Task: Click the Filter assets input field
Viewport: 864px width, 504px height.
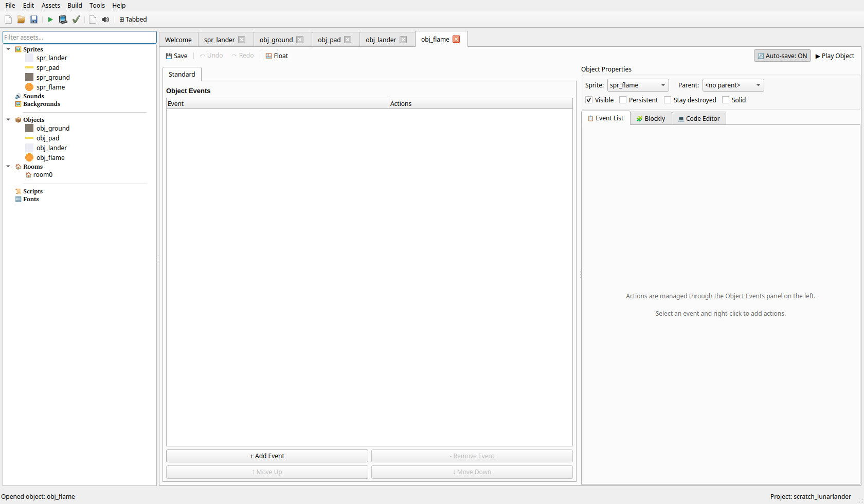Action: click(x=80, y=37)
